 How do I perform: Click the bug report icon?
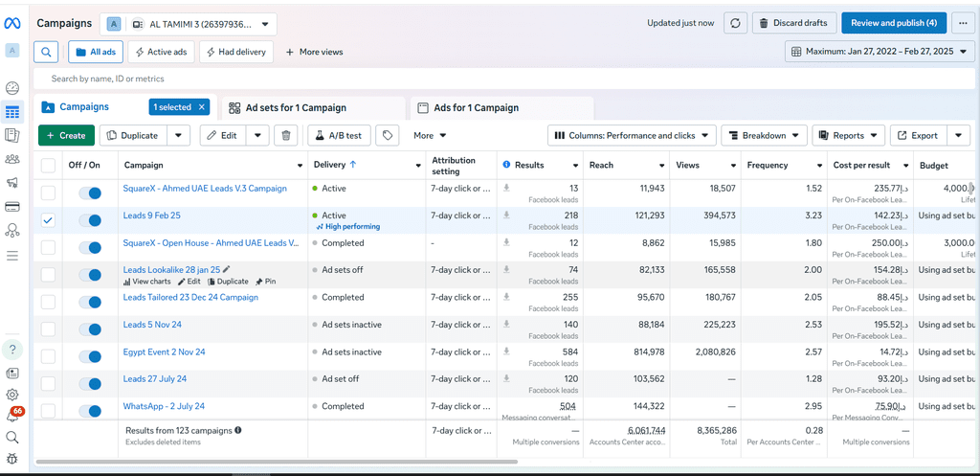point(12,459)
